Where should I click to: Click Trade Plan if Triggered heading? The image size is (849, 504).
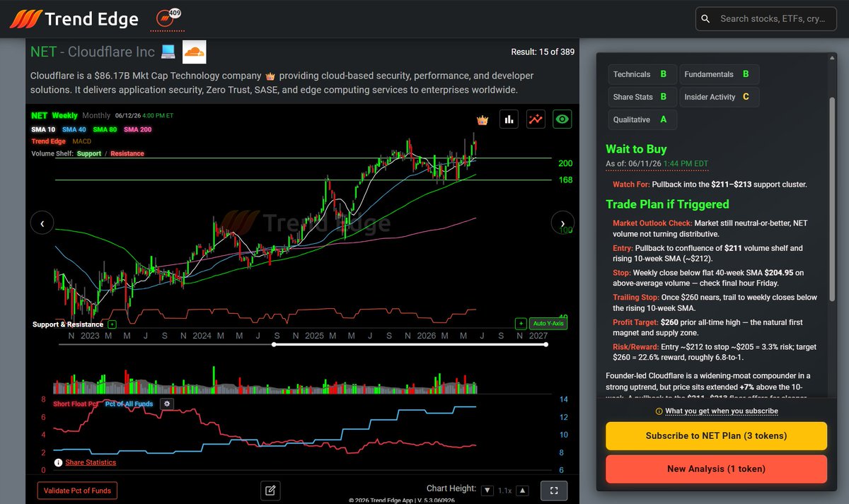(x=667, y=204)
